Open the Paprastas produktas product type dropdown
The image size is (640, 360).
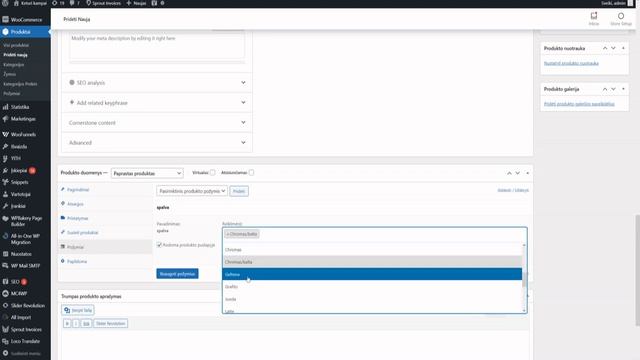point(147,173)
